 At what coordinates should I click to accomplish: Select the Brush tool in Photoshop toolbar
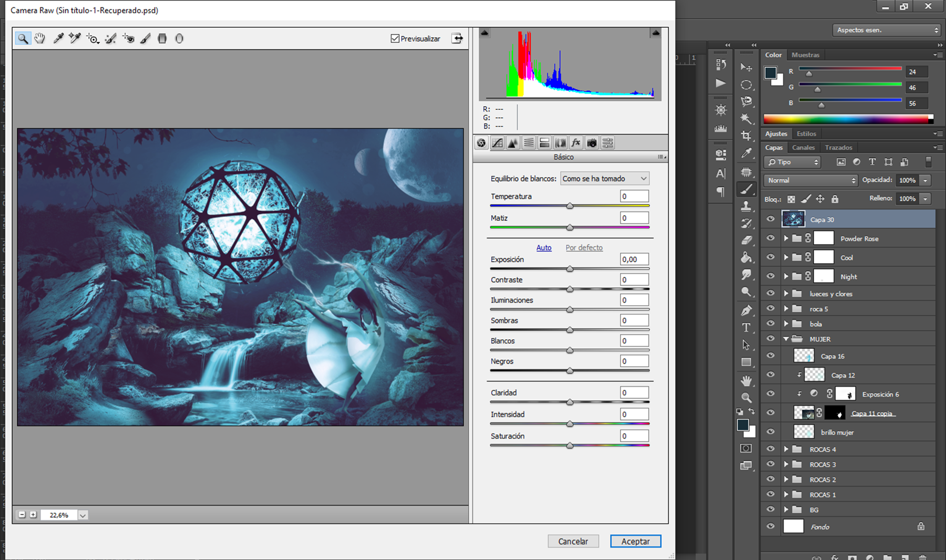pyautogui.click(x=746, y=189)
